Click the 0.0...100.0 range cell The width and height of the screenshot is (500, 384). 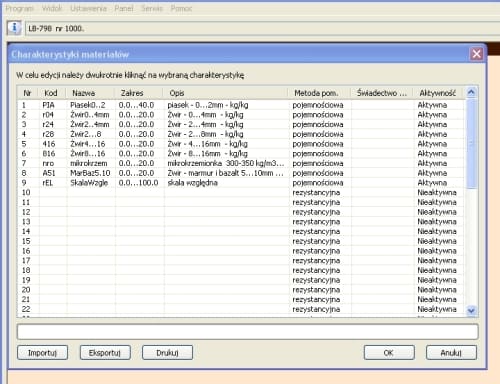pos(138,183)
